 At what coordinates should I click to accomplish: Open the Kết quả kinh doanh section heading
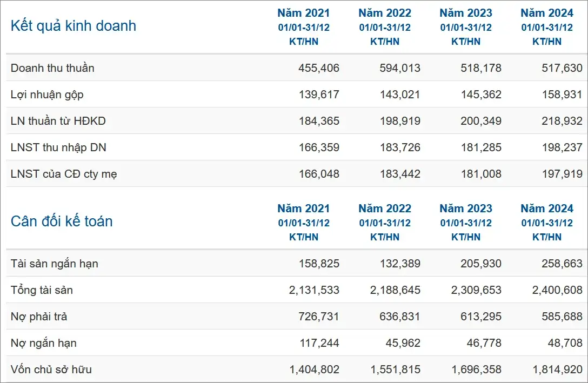(73, 26)
